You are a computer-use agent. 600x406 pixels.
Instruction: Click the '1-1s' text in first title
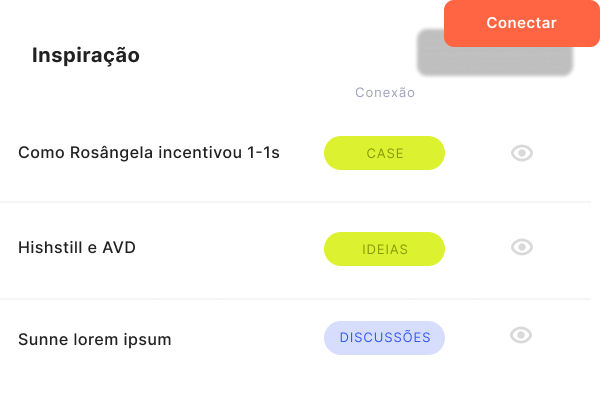pos(263,153)
